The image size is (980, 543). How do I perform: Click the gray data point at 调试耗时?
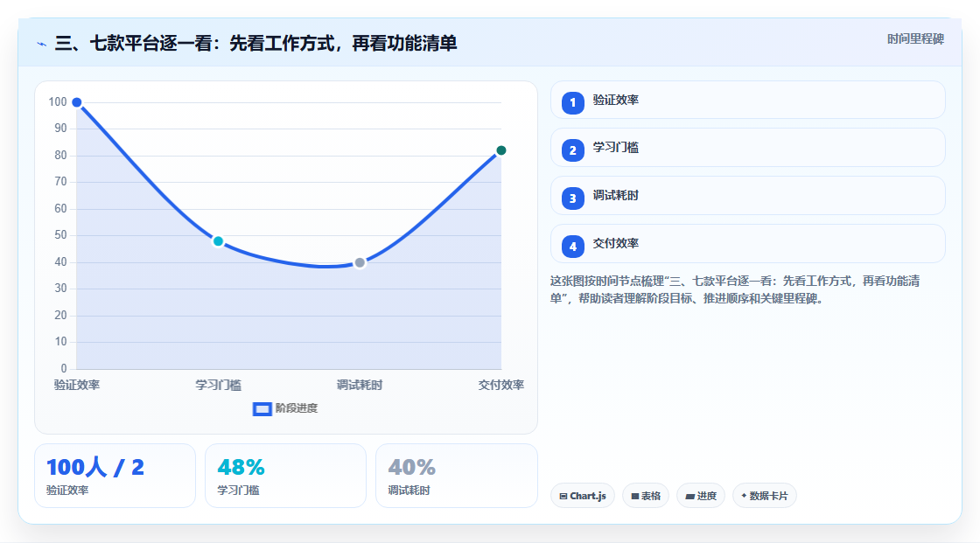[360, 262]
